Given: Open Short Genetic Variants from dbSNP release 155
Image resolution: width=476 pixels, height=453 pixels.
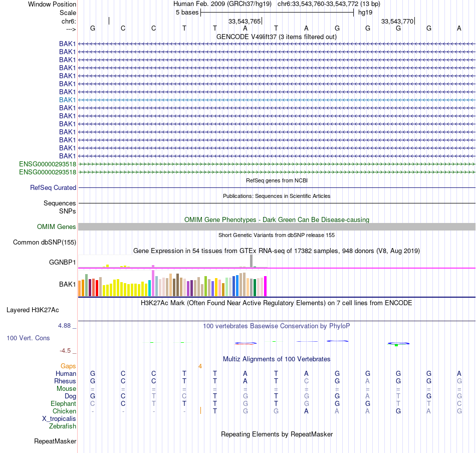Looking at the screenshot, I should (277, 235).
